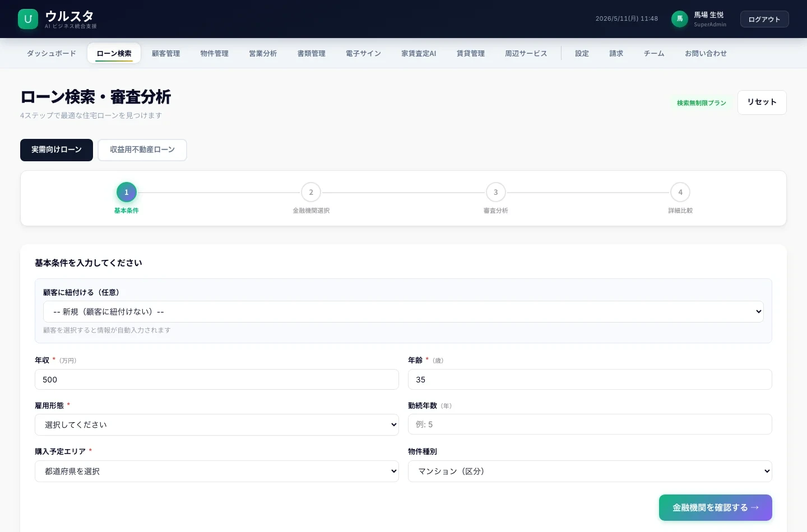Click the リセット button
The image size is (807, 532).
pos(762,102)
